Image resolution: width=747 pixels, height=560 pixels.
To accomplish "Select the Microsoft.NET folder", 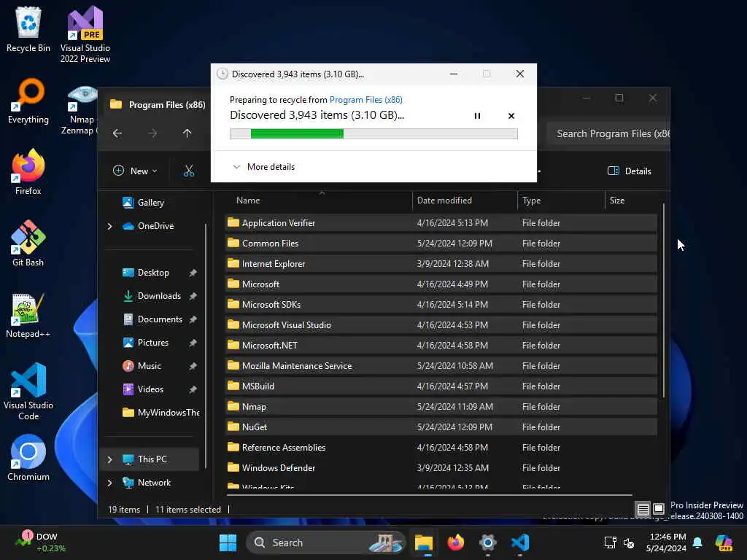I will point(441,346).
